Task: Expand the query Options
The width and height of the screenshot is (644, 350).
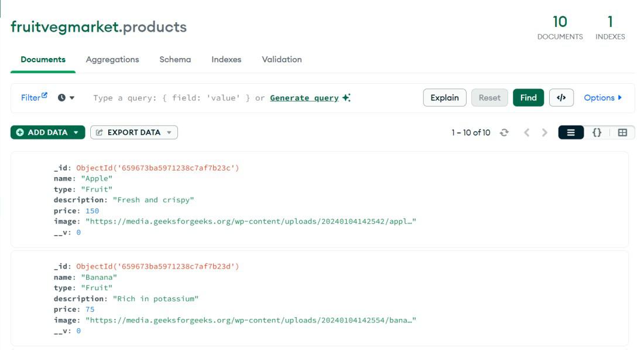Action: (602, 98)
